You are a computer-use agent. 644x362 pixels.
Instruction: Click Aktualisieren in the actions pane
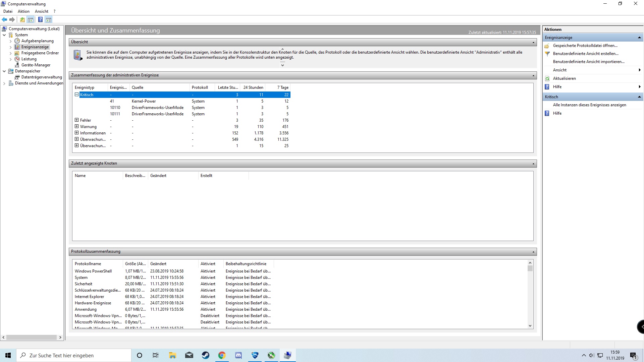coord(564,78)
